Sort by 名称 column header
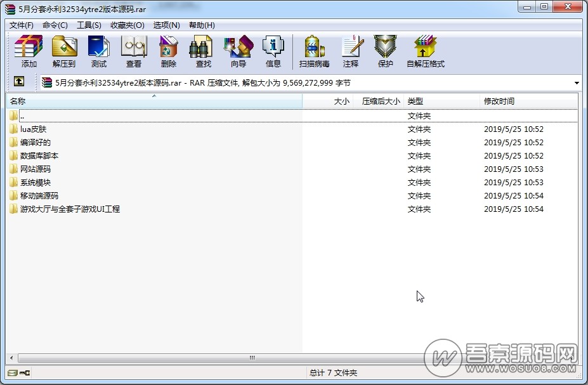 pos(154,101)
